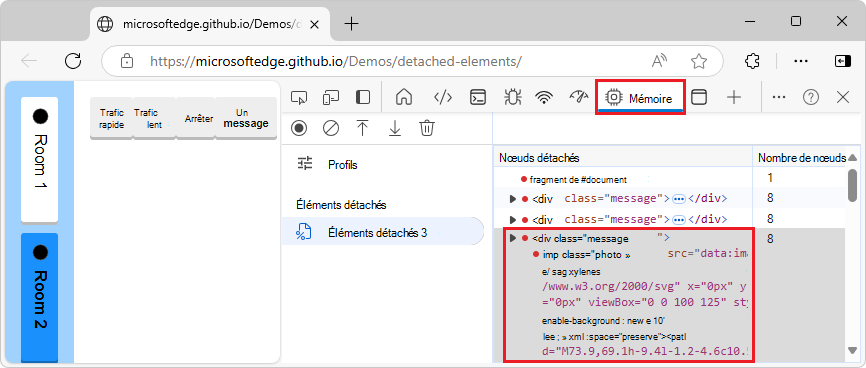866x368 pixels.
Task: Click the load profile upload icon
Action: [x=362, y=129]
